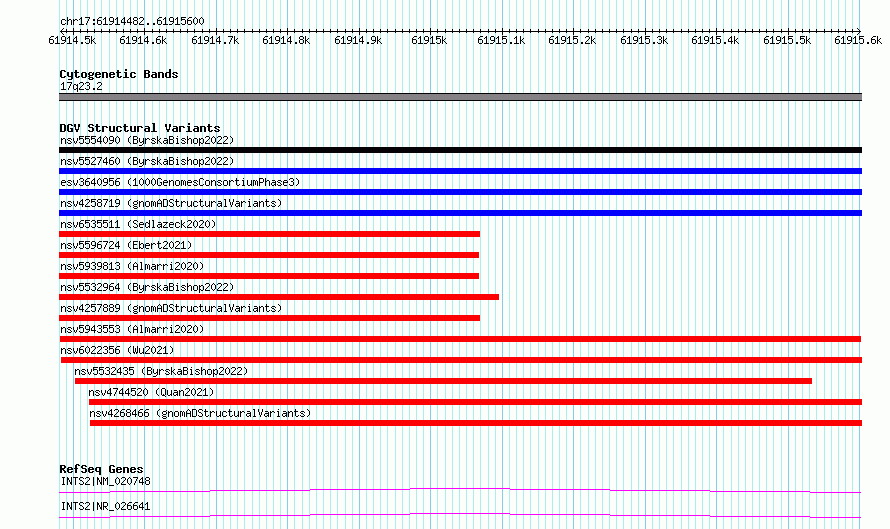Click the 61915.2k ruler tick label
Screen dimensions: 890x529
click(x=572, y=40)
